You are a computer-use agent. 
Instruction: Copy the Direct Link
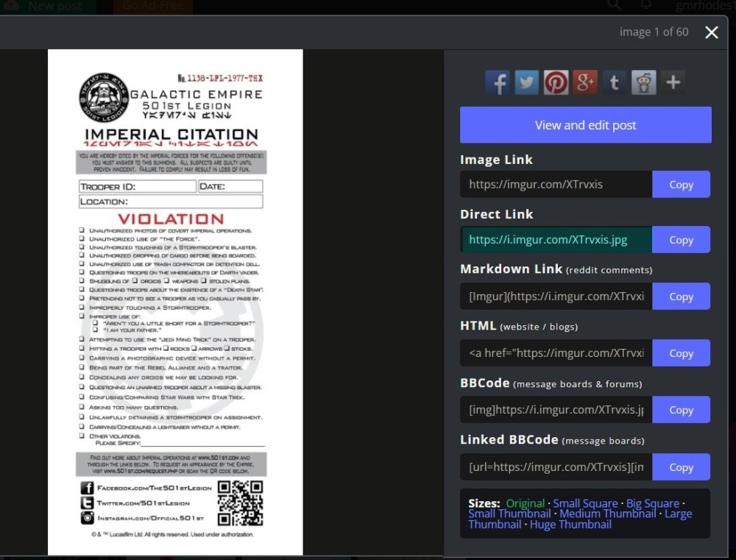[x=681, y=240]
